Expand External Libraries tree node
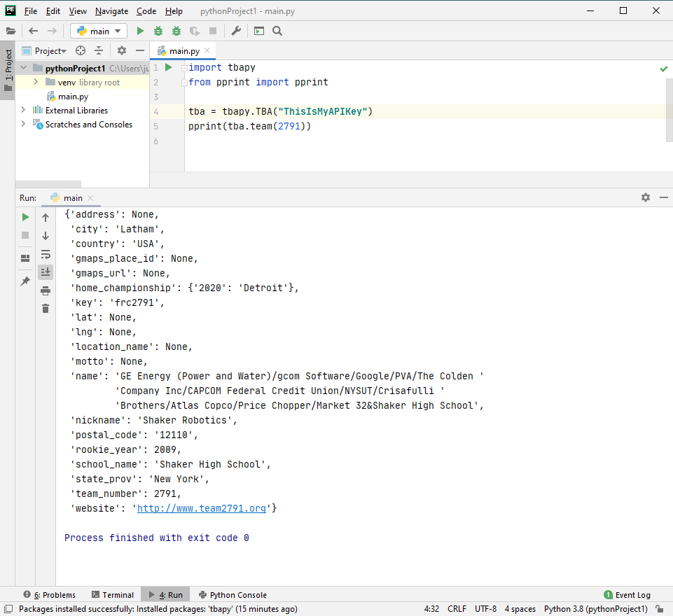This screenshot has height=616, width=673. (x=23, y=110)
